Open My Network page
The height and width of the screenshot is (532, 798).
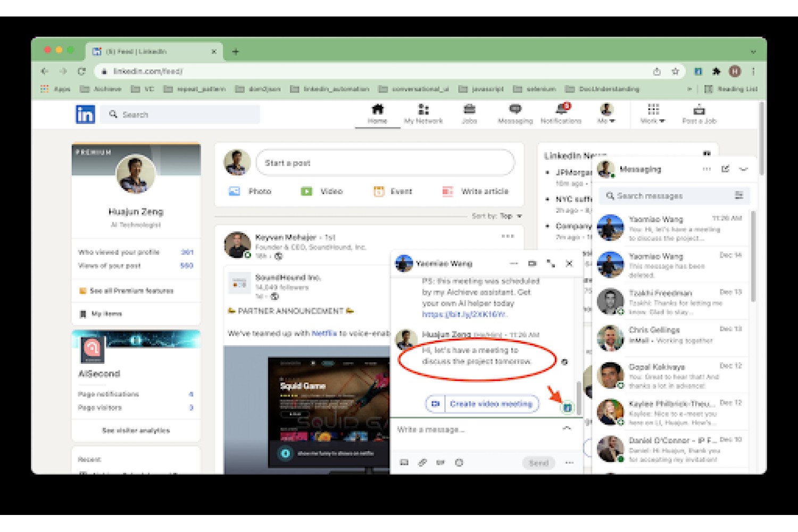423,114
